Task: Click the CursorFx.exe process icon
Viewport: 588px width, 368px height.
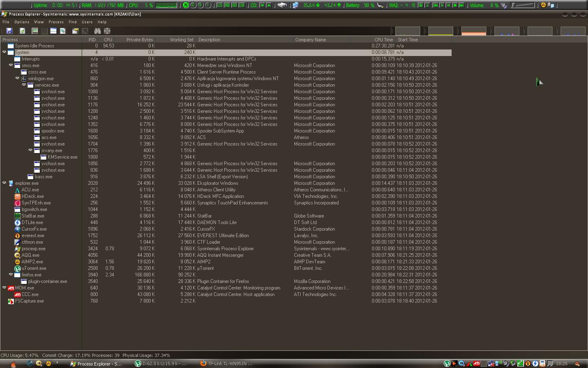Action: (18, 229)
